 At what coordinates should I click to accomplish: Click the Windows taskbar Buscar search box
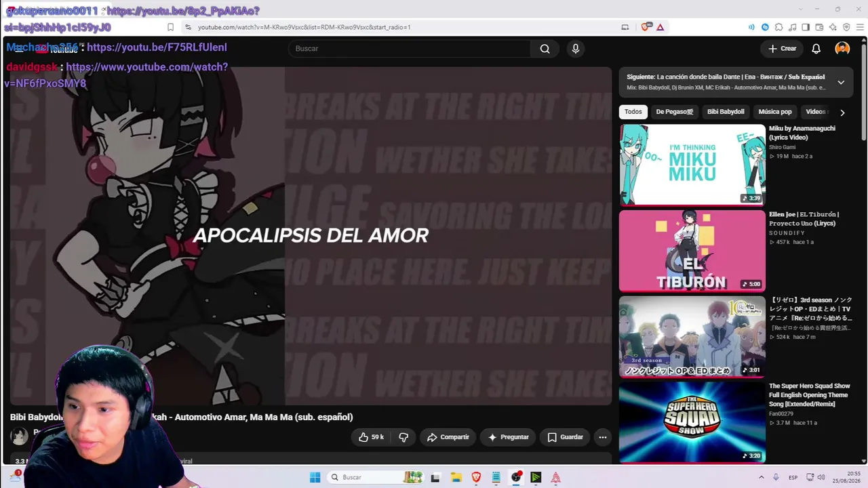click(x=376, y=477)
